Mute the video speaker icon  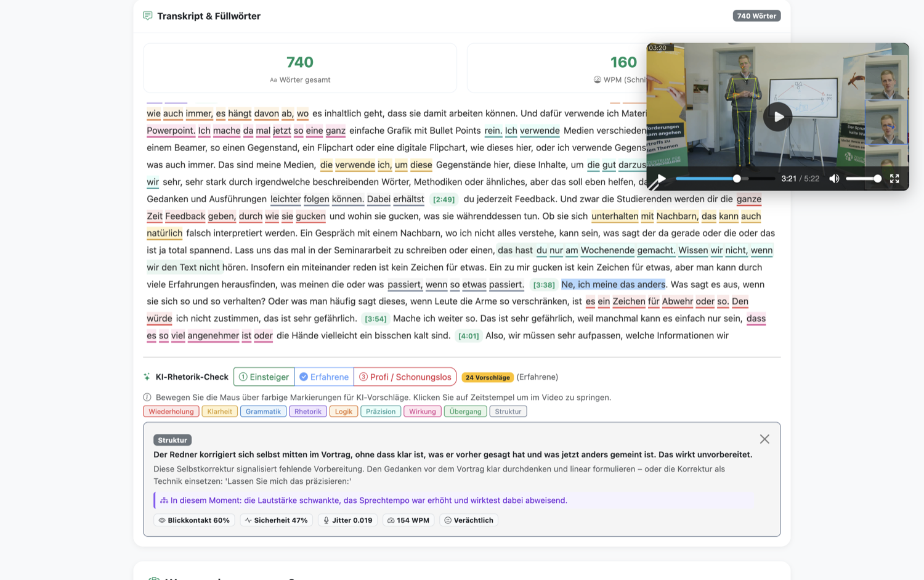tap(834, 179)
